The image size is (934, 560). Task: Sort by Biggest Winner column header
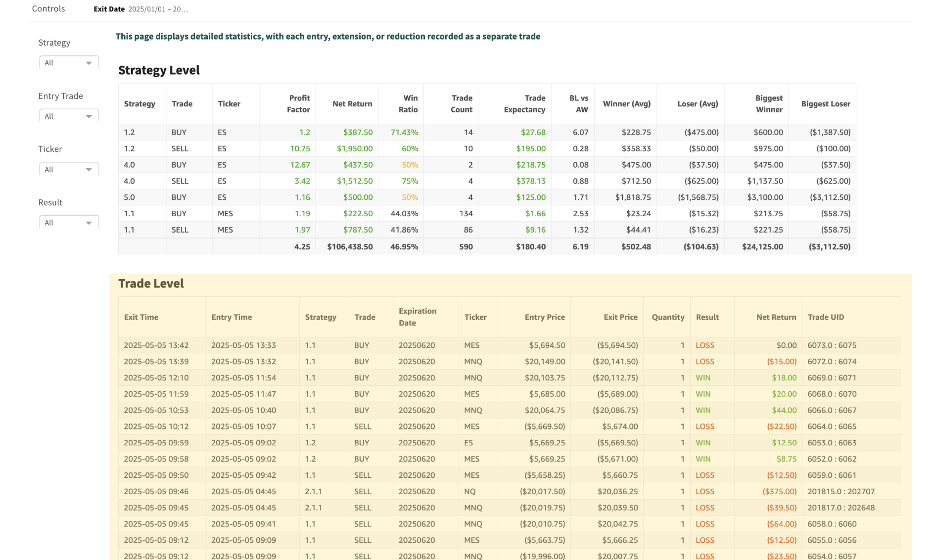[x=768, y=104]
